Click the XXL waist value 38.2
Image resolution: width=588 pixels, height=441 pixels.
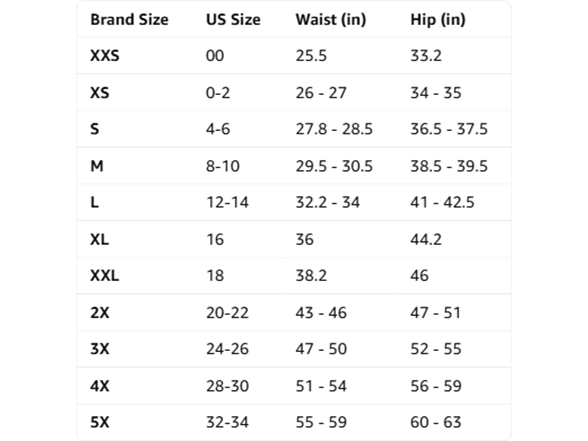311,276
